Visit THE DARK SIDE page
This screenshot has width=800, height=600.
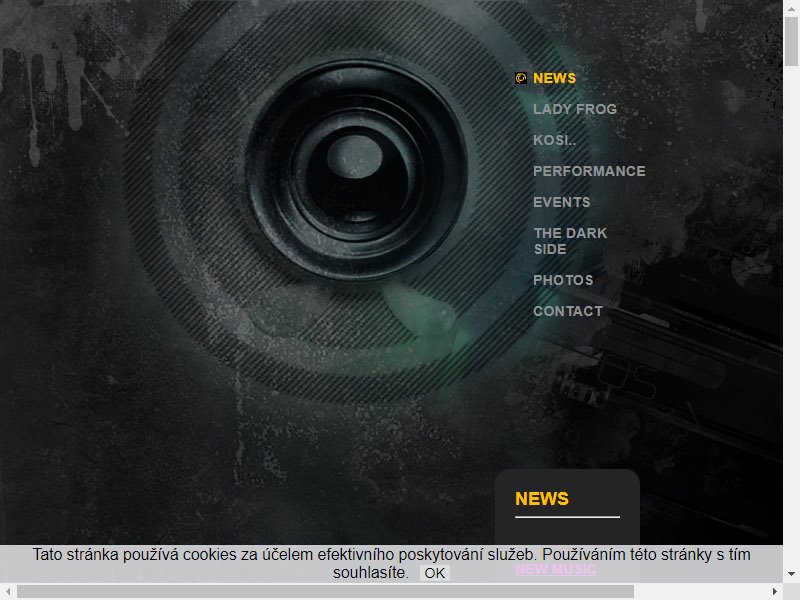click(570, 241)
